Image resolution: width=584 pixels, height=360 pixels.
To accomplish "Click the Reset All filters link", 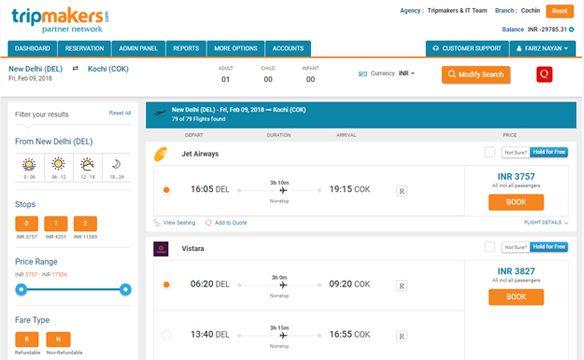I will (x=120, y=113).
